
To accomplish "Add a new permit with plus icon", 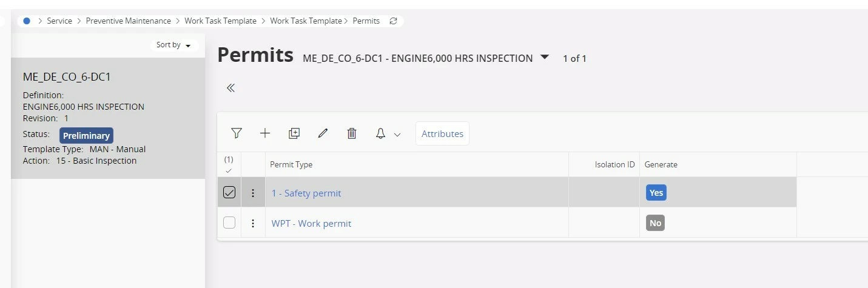I will 265,133.
